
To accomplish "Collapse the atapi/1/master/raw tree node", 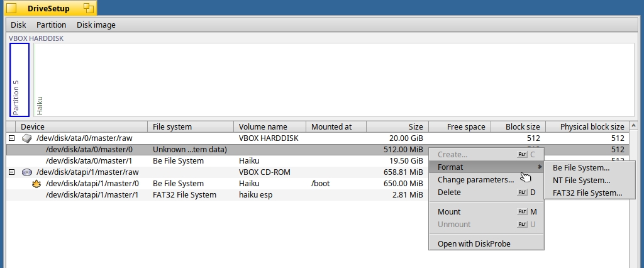I will 11,172.
